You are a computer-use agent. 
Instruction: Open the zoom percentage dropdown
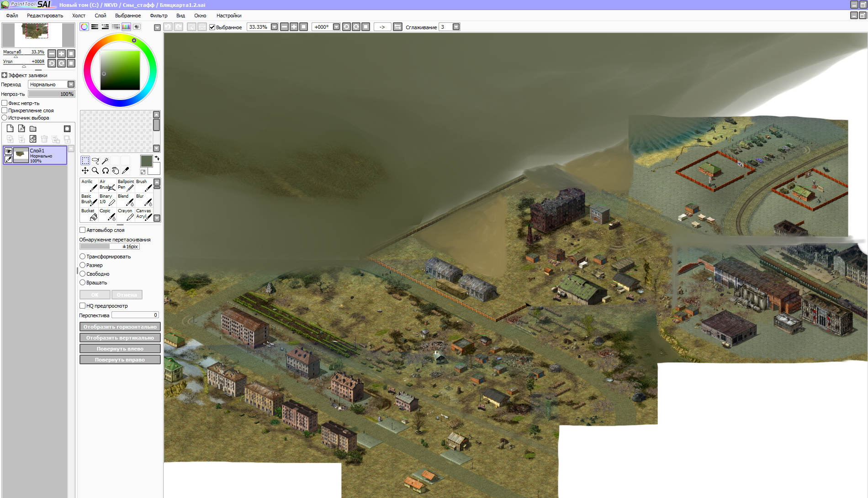coord(274,27)
